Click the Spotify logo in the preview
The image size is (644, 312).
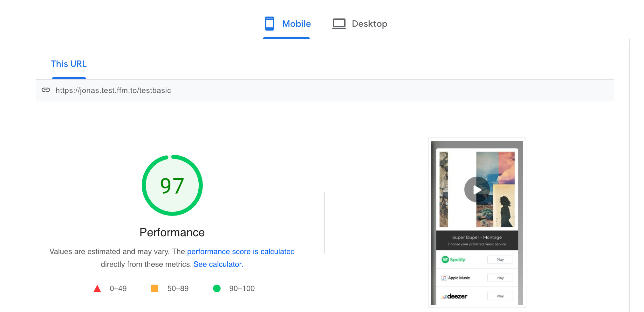454,259
